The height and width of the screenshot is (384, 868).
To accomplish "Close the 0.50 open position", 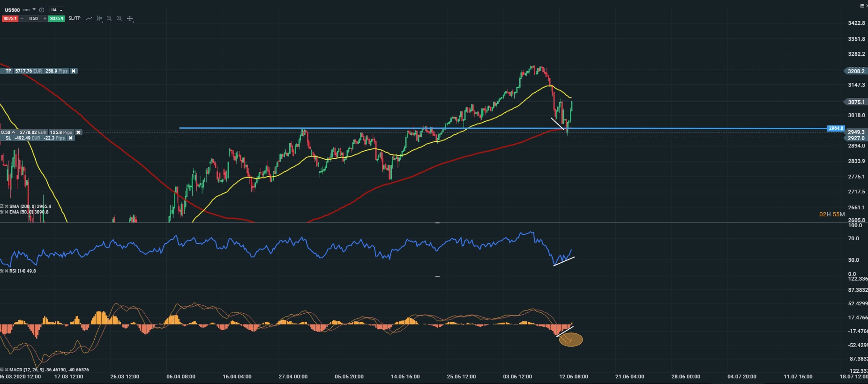I will (x=78, y=133).
